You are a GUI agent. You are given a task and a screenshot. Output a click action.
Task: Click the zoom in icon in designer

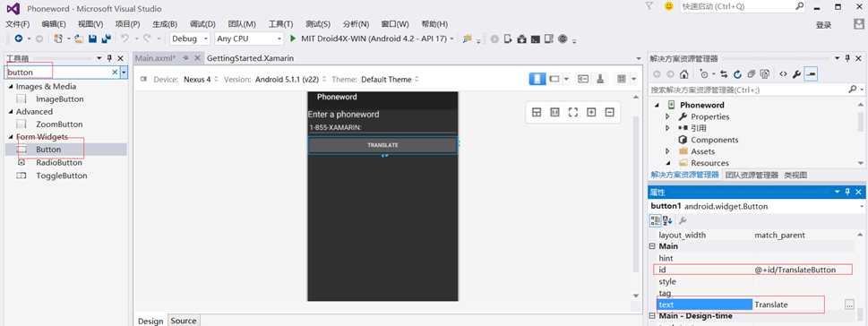click(591, 112)
